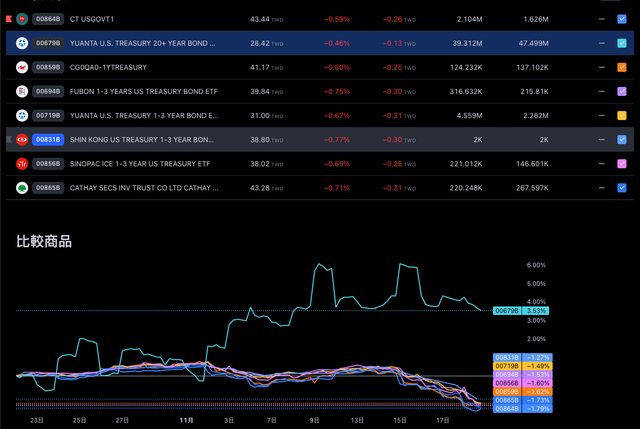Click the Yuanta logo on the 00719B row

(x=21, y=115)
